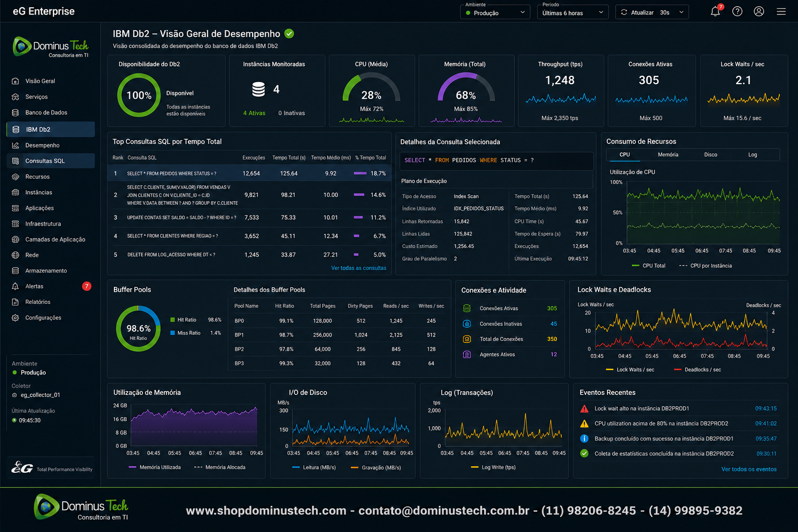Image resolution: width=798 pixels, height=532 pixels.
Task: Click the Infraestrutura sidebar icon
Action: pos(16,224)
